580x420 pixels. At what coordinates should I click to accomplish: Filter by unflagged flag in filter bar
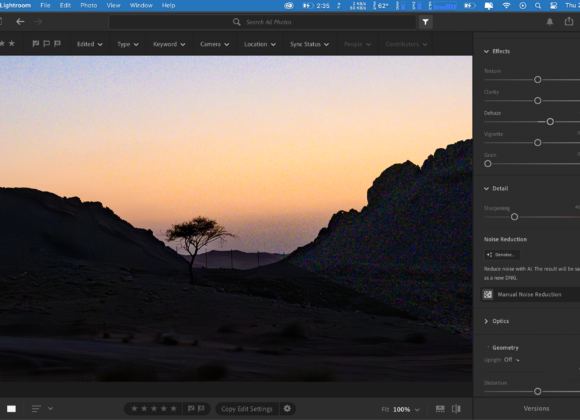[x=47, y=44]
